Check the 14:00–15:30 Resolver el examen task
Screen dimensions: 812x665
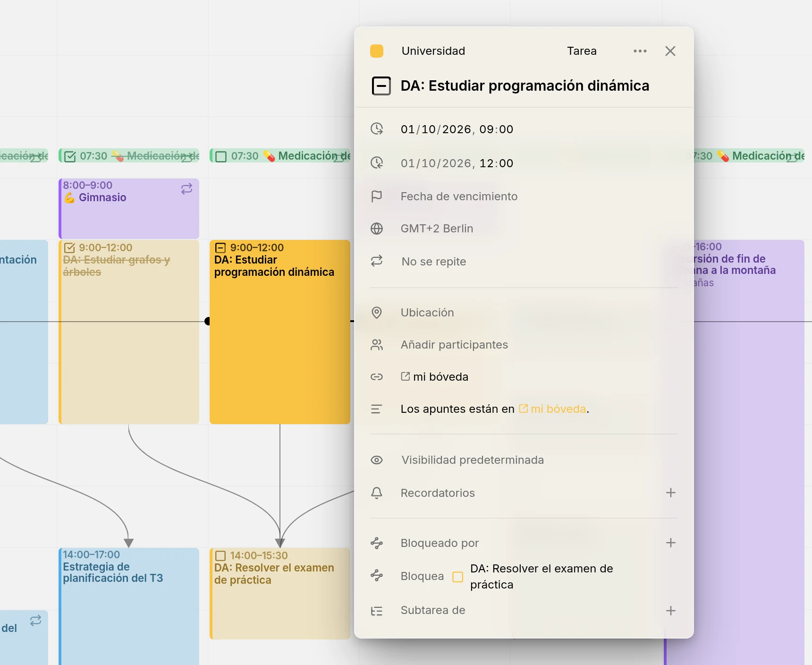coord(220,556)
